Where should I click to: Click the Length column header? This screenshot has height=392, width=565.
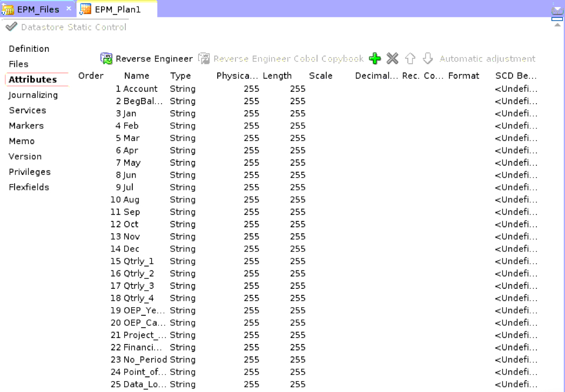(x=277, y=76)
